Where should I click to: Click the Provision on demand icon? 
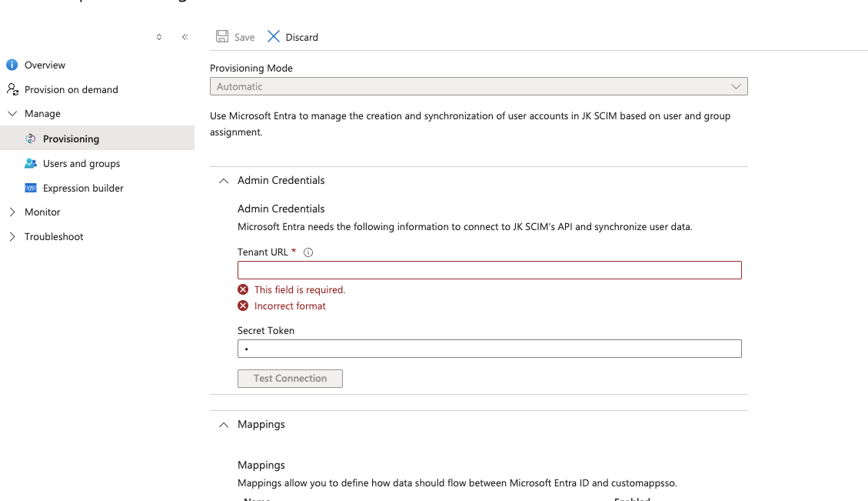[12, 89]
